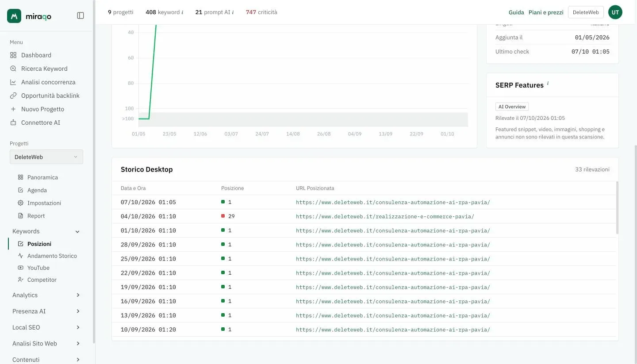Viewport: 637px width, 364px height.
Task: Click the Storico Desktop table scrollbar
Action: click(617, 207)
